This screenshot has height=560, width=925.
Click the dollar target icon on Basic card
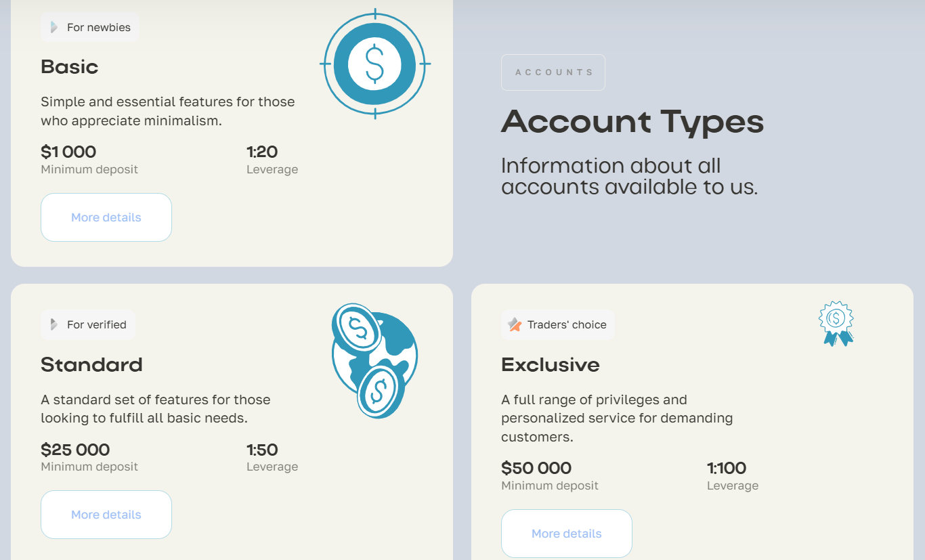tap(375, 64)
